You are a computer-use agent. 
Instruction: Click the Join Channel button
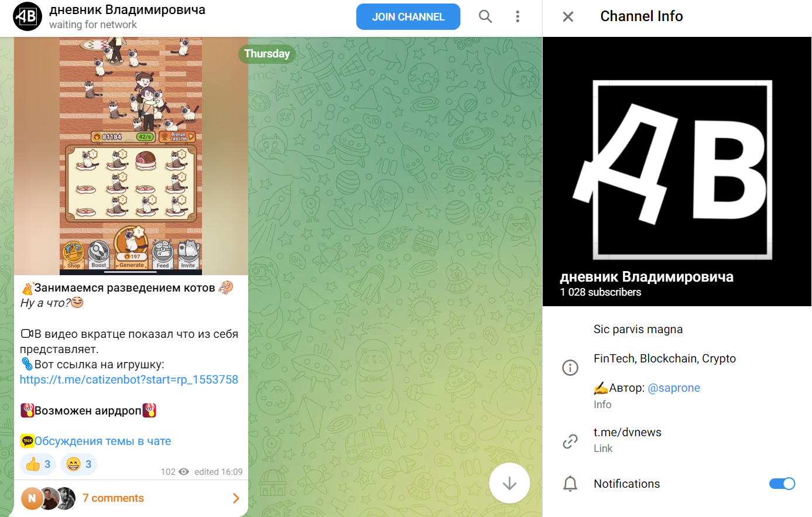[x=408, y=17]
